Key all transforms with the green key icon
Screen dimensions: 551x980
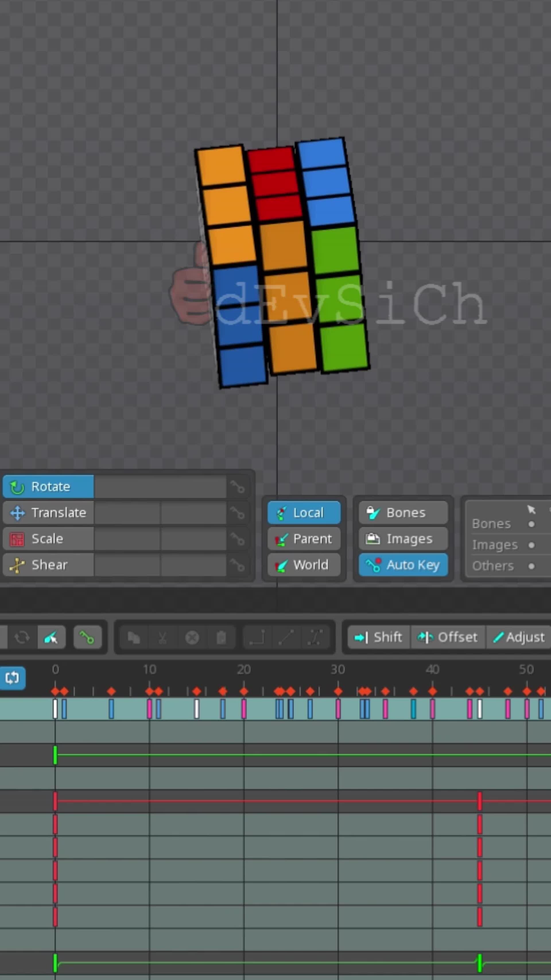pos(88,637)
